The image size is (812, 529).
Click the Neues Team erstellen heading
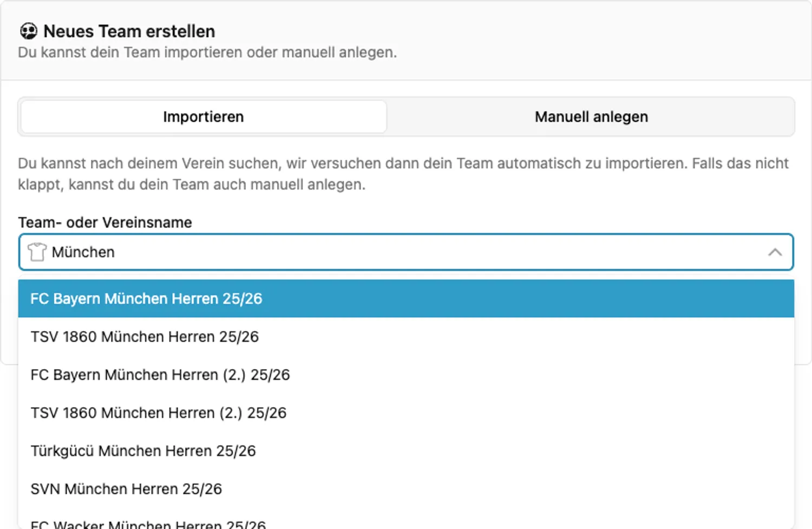coord(129,31)
